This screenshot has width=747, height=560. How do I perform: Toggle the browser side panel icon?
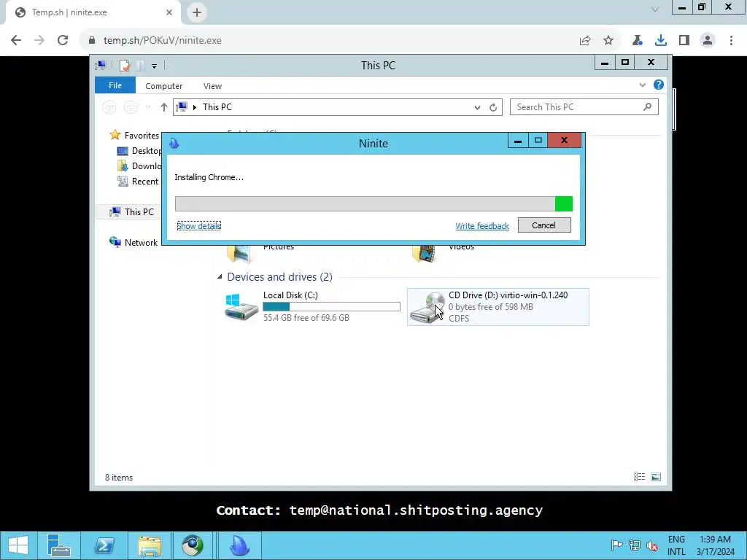point(684,41)
